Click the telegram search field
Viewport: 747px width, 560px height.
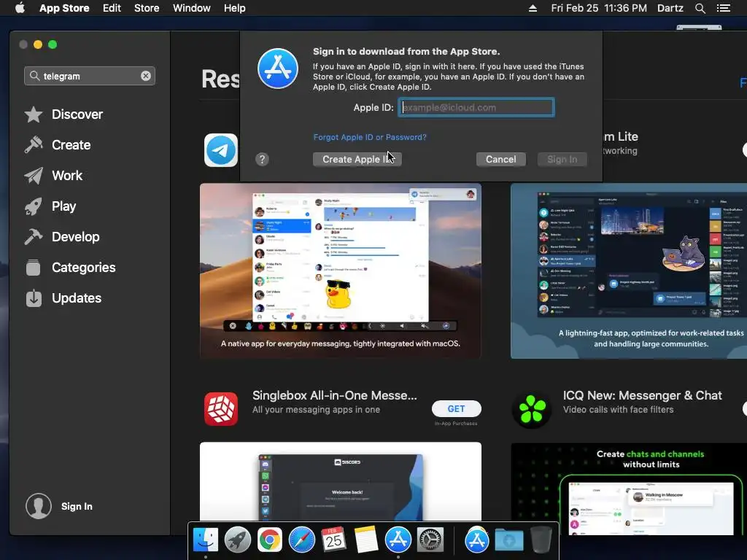(x=90, y=76)
